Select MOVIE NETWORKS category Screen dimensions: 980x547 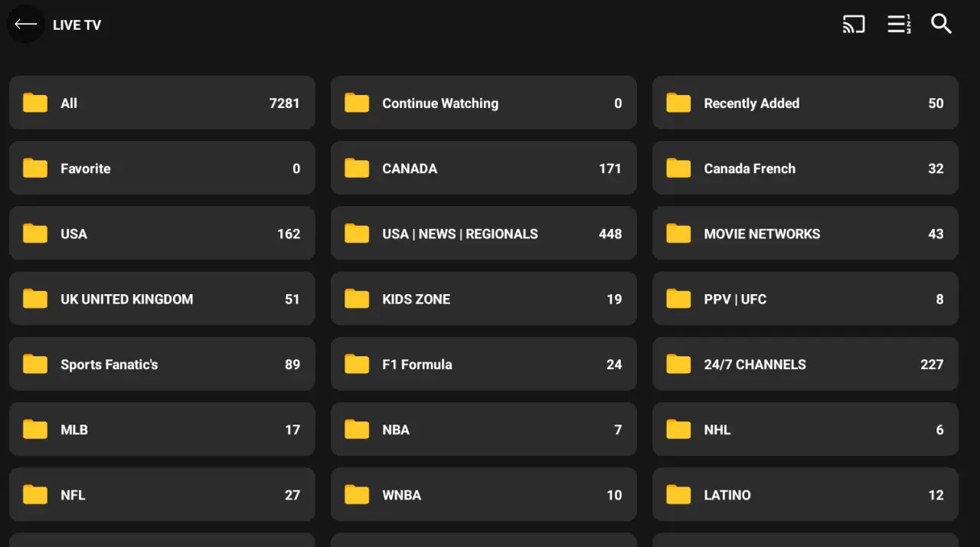(805, 233)
